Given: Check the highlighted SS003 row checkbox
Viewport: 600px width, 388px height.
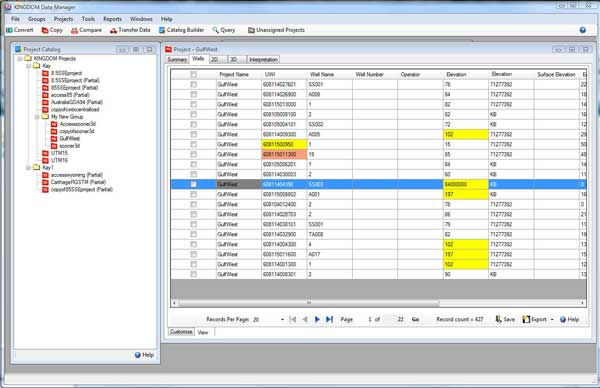Looking at the screenshot, I should point(194,184).
